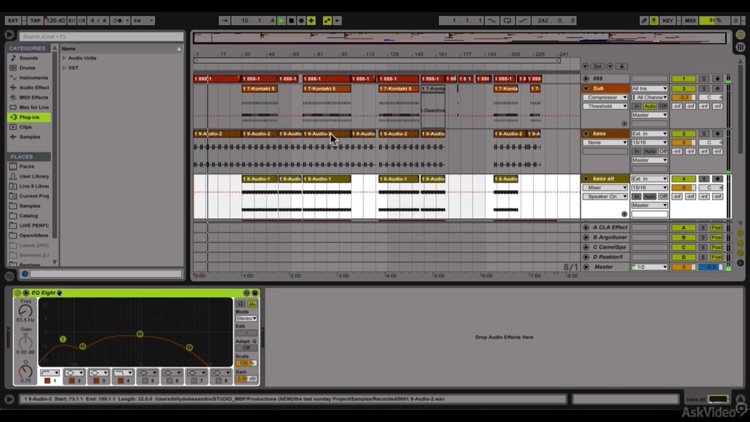This screenshot has height=422, width=750.
Task: Fold the bass track
Action: pyautogui.click(x=586, y=133)
